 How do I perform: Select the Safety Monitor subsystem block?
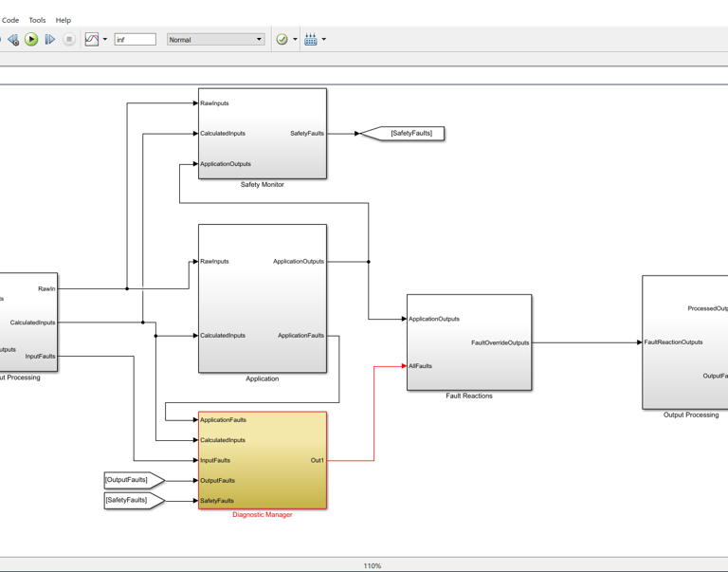click(263, 134)
